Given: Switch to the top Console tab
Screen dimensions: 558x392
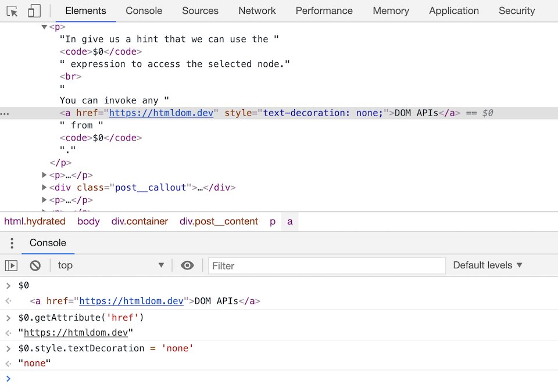Looking at the screenshot, I should click(144, 11).
